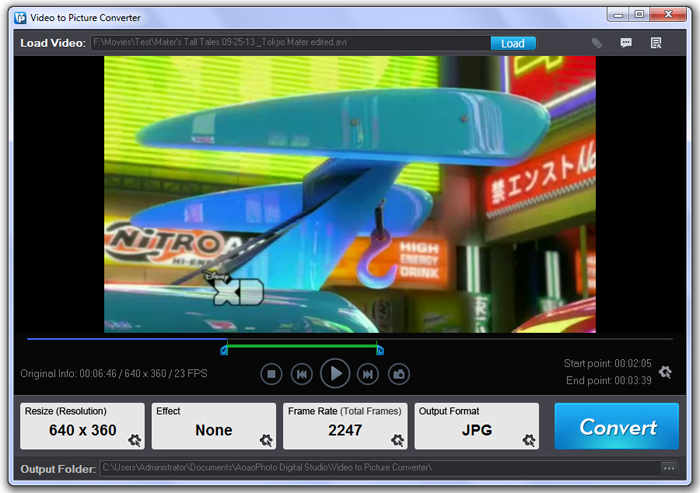Click Start point 00:02:05 text
This screenshot has height=493, width=700.
click(607, 363)
